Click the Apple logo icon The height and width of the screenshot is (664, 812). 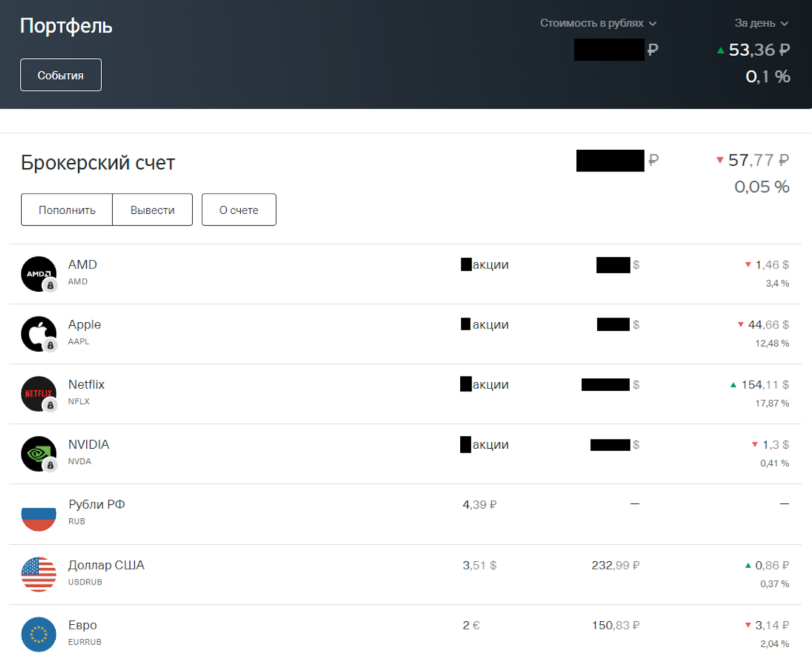click(39, 334)
